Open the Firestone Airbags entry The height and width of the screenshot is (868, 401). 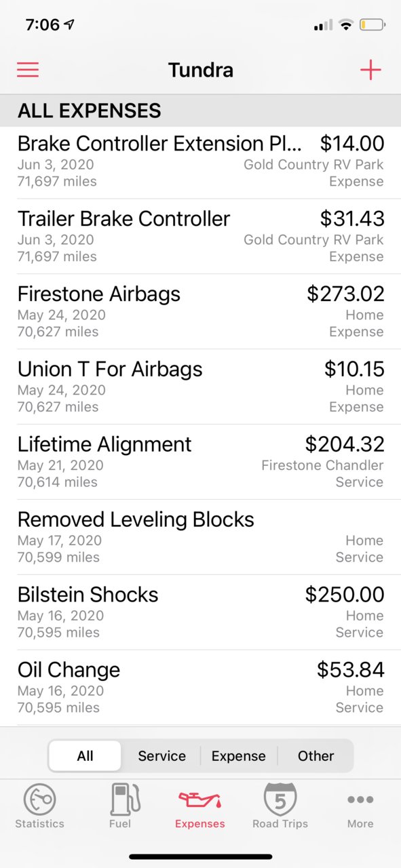(x=200, y=312)
